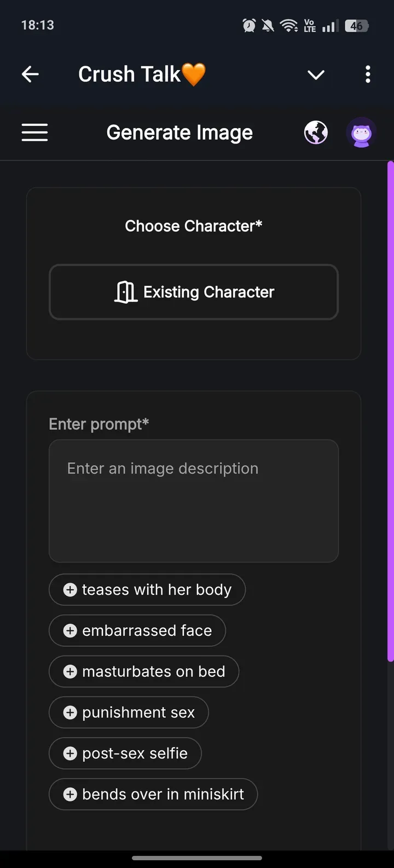The width and height of the screenshot is (394, 868).
Task: Tap the home gesture bar at bottom
Action: pos(197,858)
